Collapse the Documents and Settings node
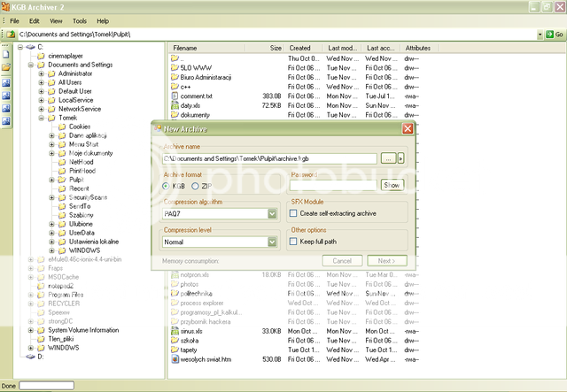This screenshot has height=392, width=567. tap(31, 65)
